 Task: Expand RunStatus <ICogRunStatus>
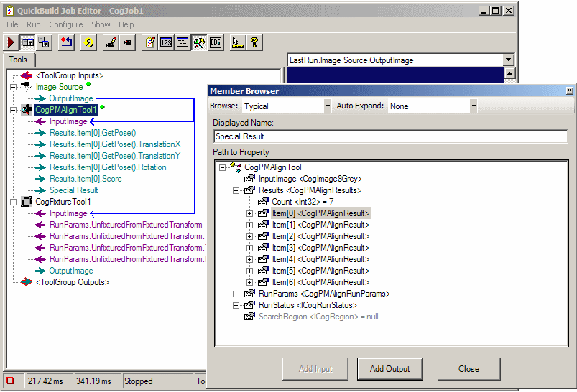point(236,305)
